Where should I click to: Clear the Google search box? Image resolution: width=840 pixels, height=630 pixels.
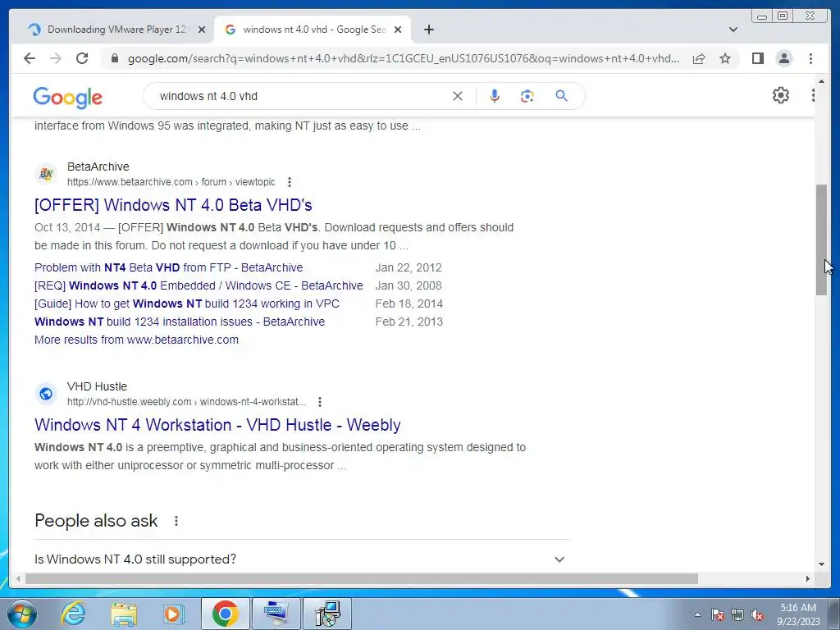coord(458,96)
